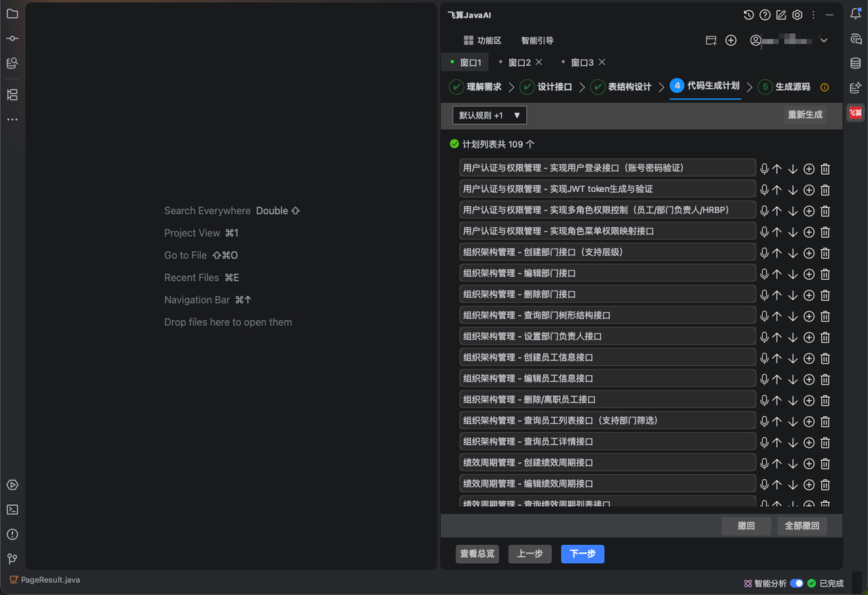Open the Project folder tool window
The height and width of the screenshot is (595, 868).
coord(12,14)
